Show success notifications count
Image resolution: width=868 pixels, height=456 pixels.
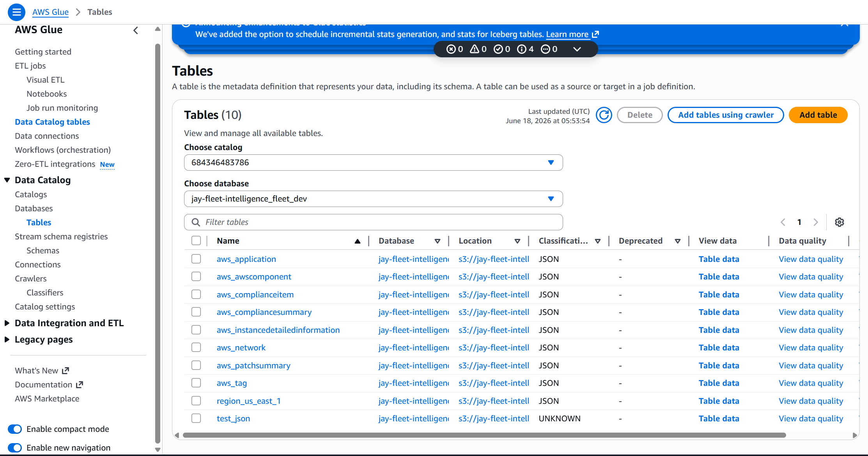(502, 49)
